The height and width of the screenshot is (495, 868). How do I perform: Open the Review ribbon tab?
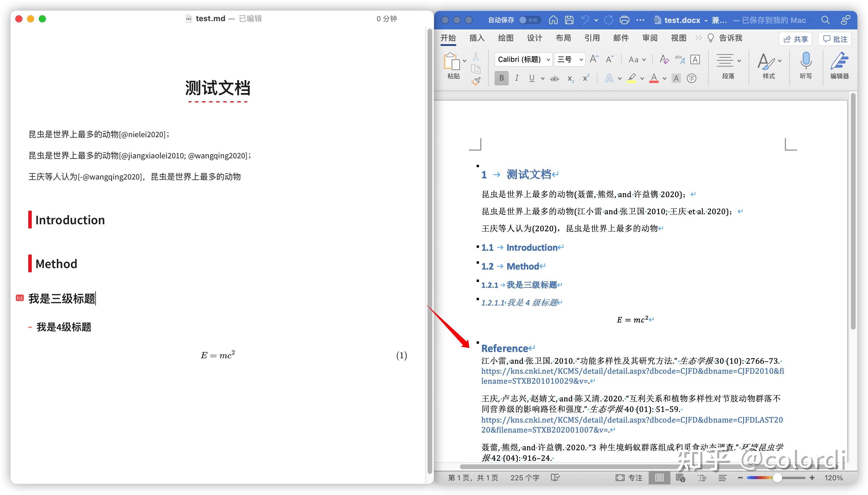tap(650, 38)
